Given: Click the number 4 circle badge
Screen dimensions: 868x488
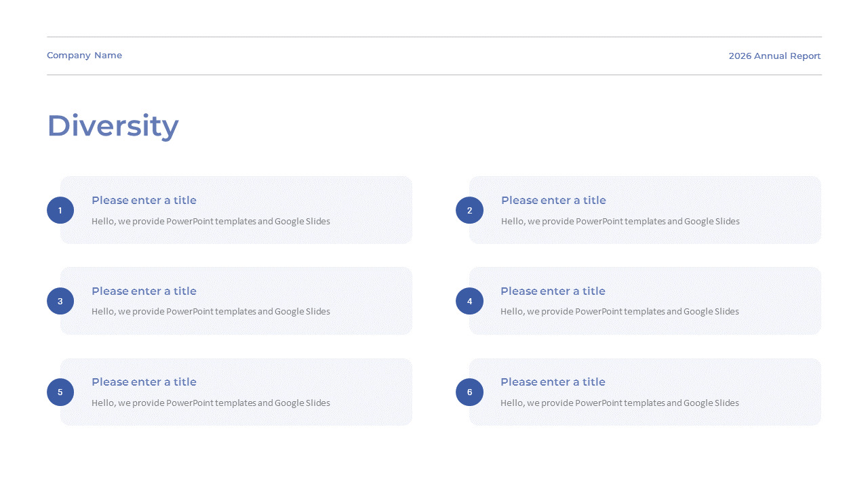Looking at the screenshot, I should point(469,301).
